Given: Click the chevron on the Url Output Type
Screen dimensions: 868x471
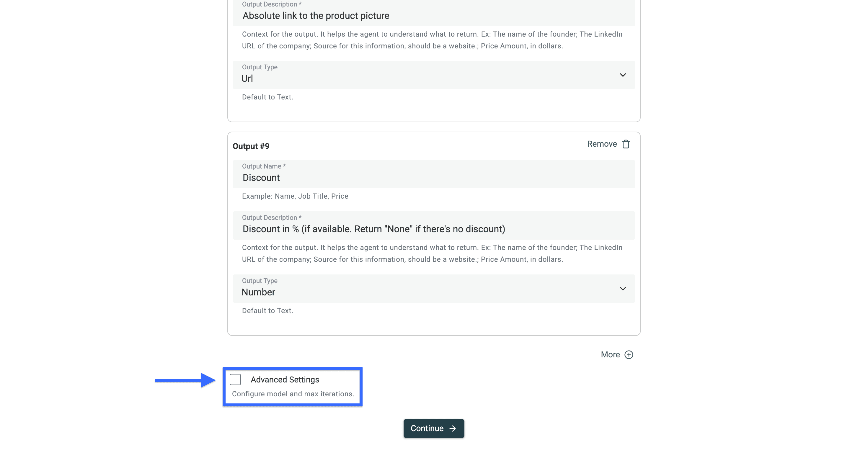Looking at the screenshot, I should [623, 75].
